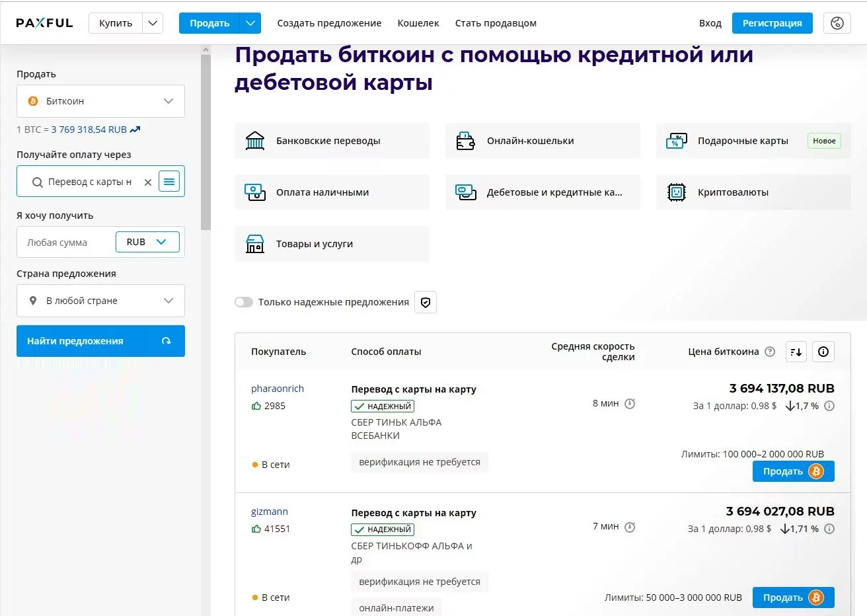The width and height of the screenshot is (867, 616).
Task: Click the debit and credit cards icon
Action: coord(466,192)
